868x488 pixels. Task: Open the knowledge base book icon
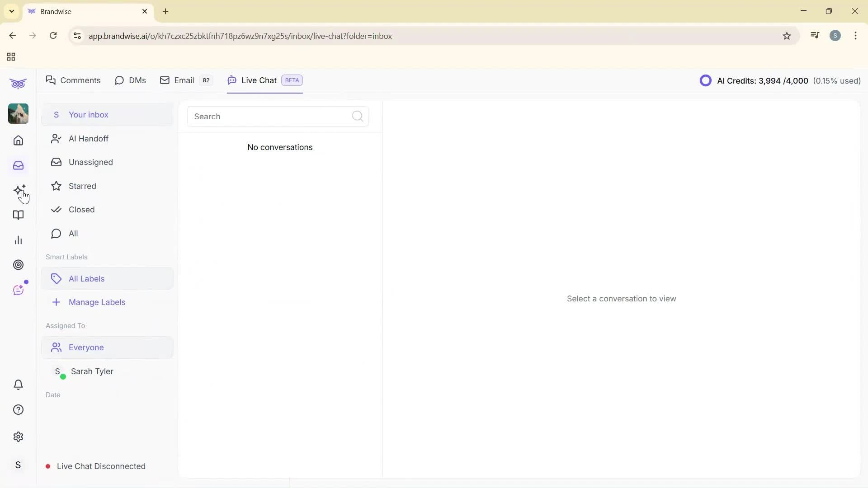pos(18,216)
